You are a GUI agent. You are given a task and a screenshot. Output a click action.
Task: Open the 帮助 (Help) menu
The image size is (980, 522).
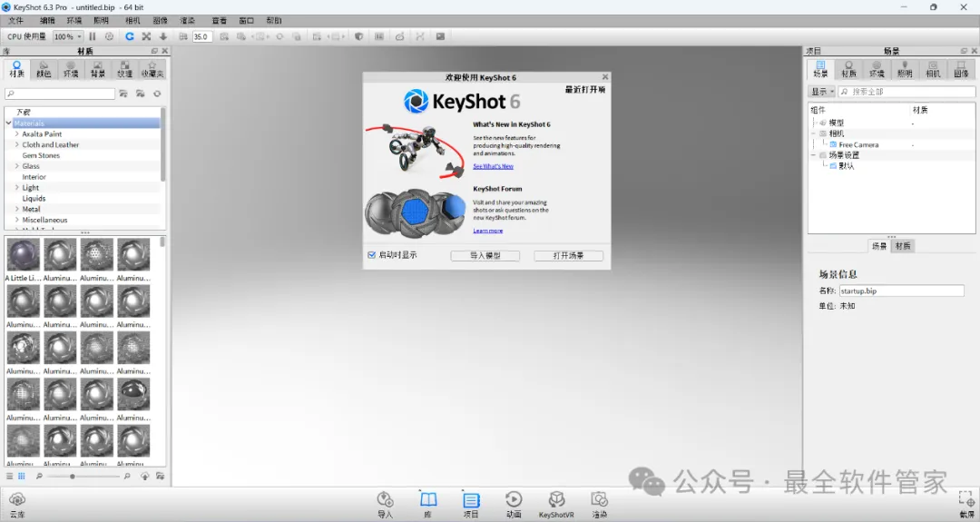[x=274, y=21]
